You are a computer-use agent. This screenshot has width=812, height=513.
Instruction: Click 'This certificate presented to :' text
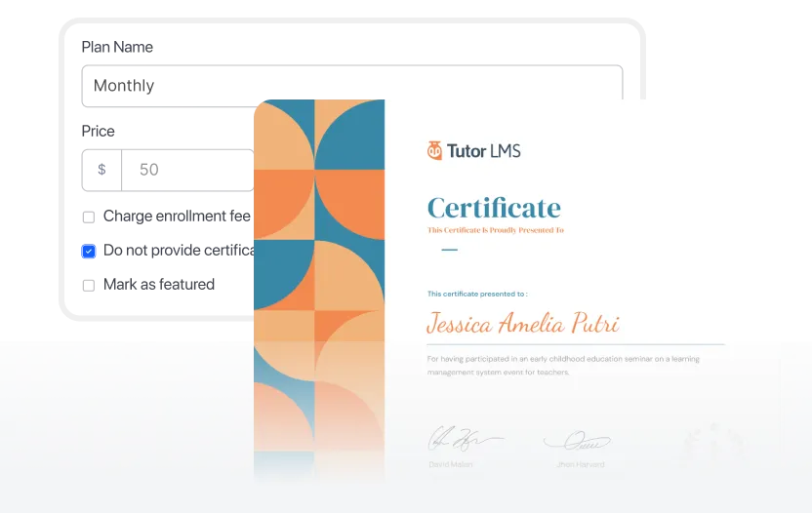point(477,294)
